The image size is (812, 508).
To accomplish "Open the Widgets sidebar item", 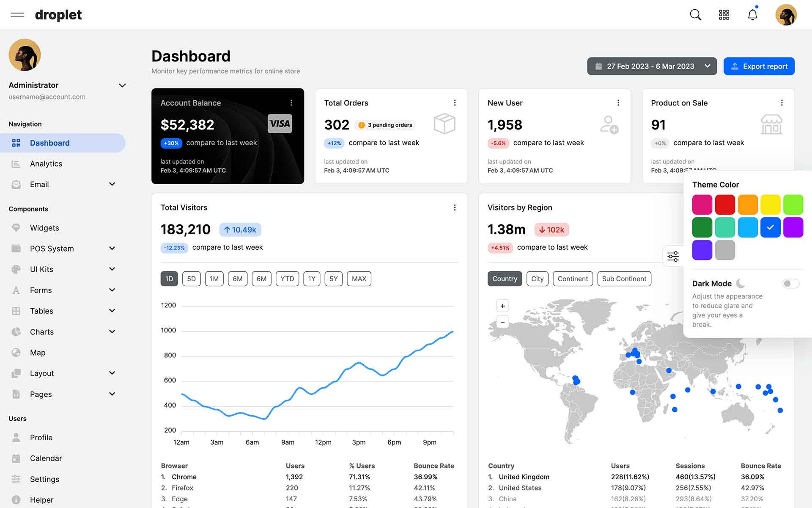I will (x=44, y=228).
